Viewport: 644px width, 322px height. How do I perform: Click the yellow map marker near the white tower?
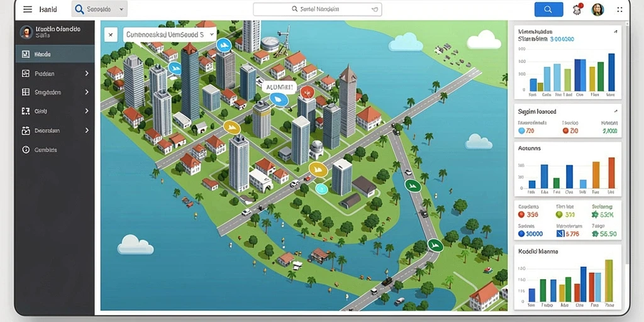(318, 169)
